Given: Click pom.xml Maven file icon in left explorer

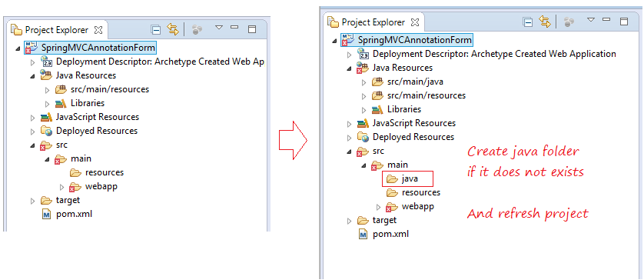Looking at the screenshot, I should coord(46,215).
